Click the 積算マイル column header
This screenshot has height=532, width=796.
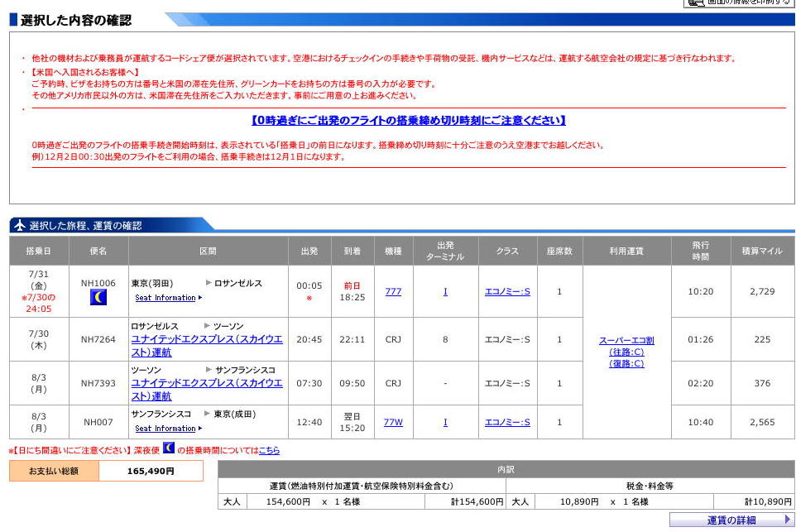click(x=762, y=251)
